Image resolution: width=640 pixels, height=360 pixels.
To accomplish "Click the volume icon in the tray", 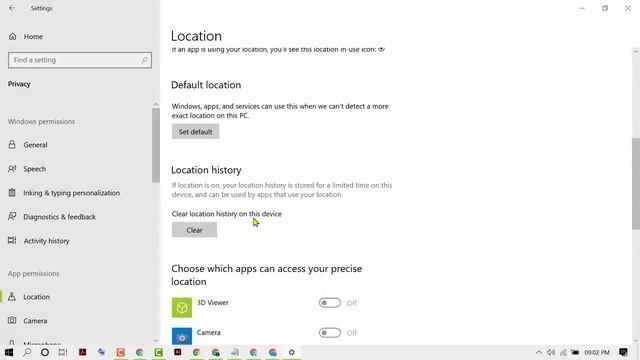I will coord(551,352).
